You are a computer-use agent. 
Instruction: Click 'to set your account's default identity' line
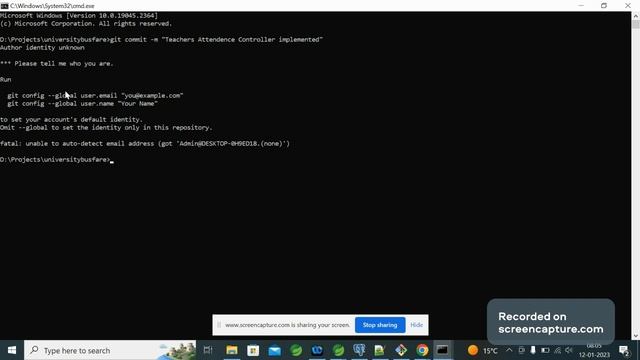tap(71, 120)
